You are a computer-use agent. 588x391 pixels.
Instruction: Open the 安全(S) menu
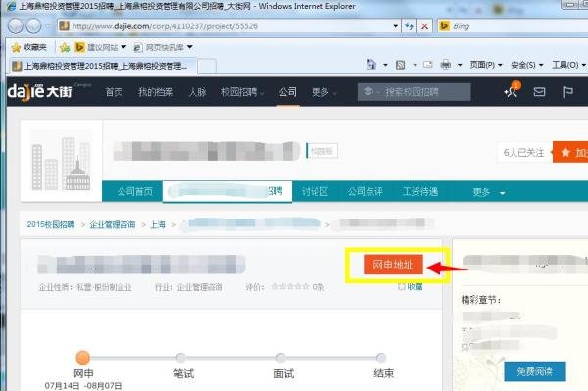tap(526, 65)
